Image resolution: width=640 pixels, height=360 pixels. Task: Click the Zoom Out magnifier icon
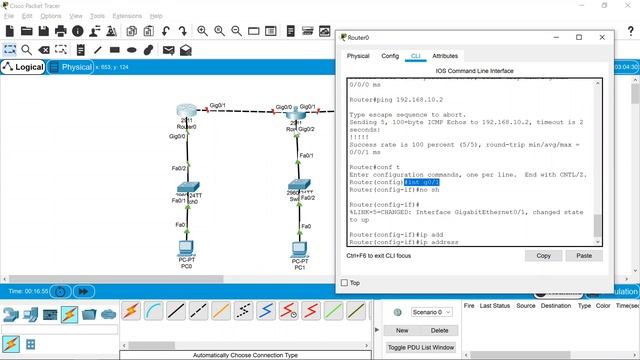(x=236, y=31)
